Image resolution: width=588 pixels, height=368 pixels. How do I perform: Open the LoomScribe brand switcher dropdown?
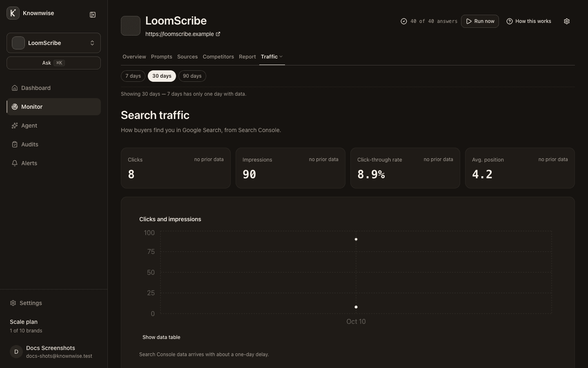click(x=53, y=43)
